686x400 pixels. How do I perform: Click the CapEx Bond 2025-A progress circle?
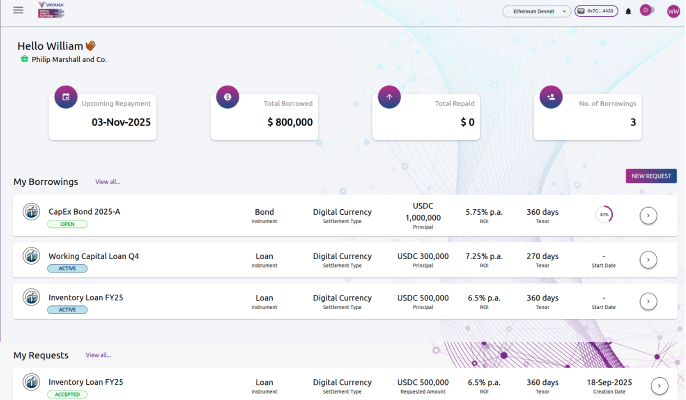604,215
